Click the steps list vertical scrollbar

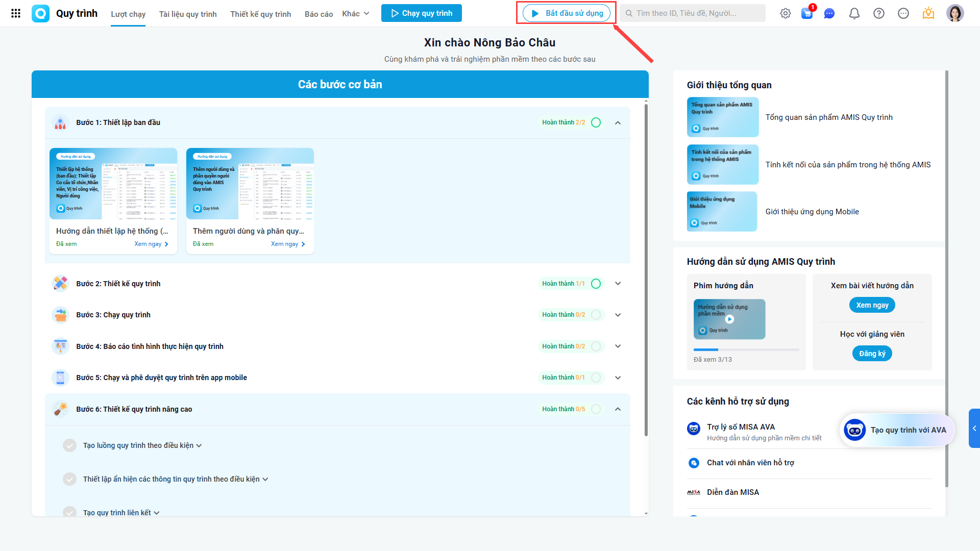[646, 270]
